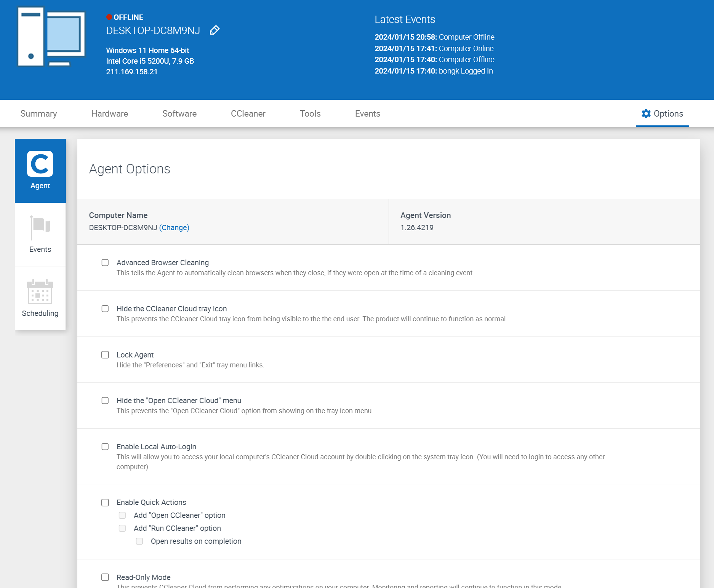714x588 pixels.
Task: Click the 20:58 Computer Offline event
Action: point(434,37)
